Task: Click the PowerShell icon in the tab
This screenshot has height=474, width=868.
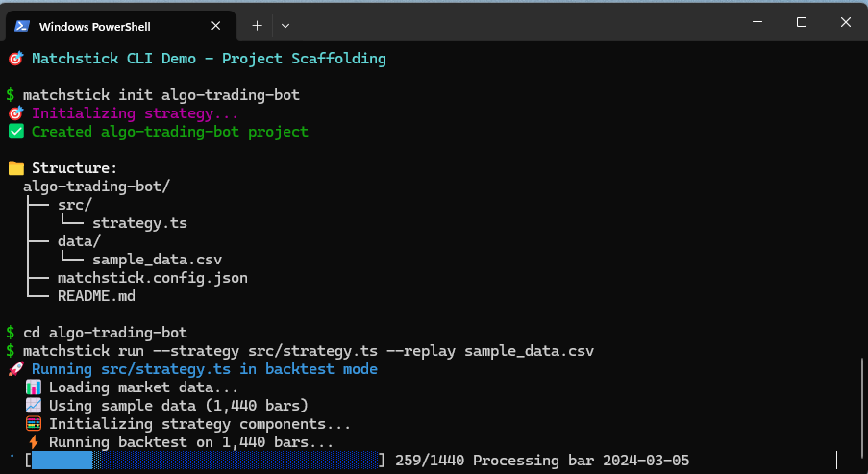Action: click(21, 26)
